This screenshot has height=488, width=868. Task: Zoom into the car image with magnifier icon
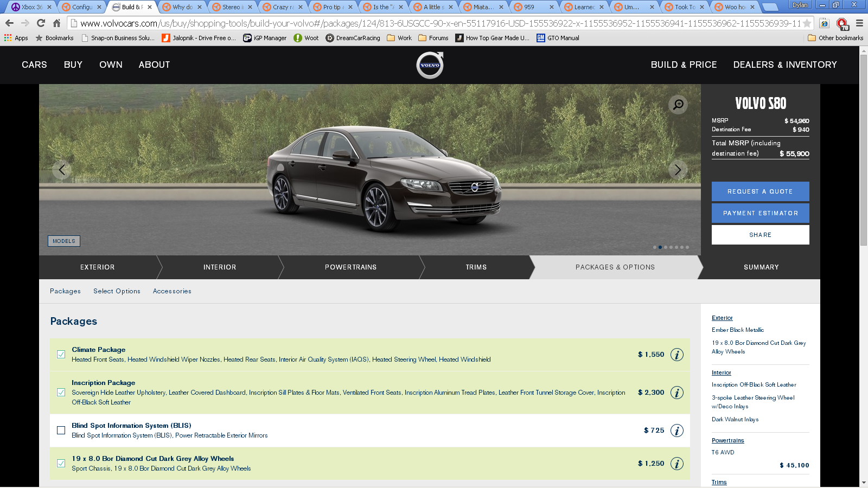(x=678, y=105)
